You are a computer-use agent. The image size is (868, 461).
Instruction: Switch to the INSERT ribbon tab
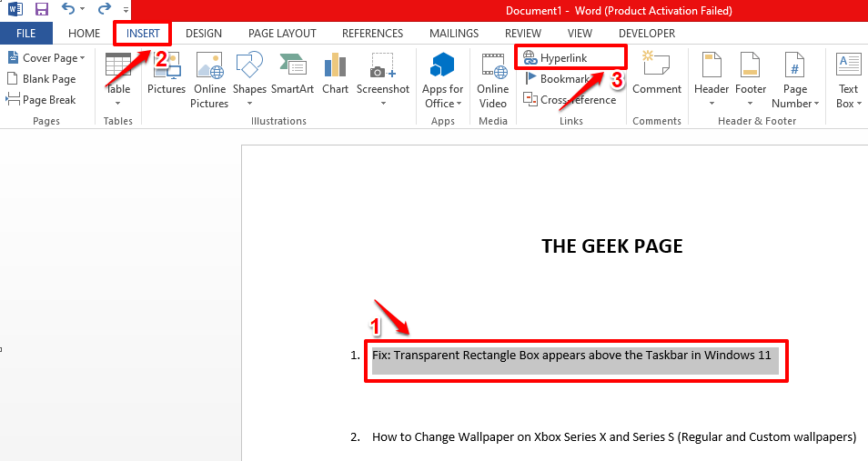[143, 34]
